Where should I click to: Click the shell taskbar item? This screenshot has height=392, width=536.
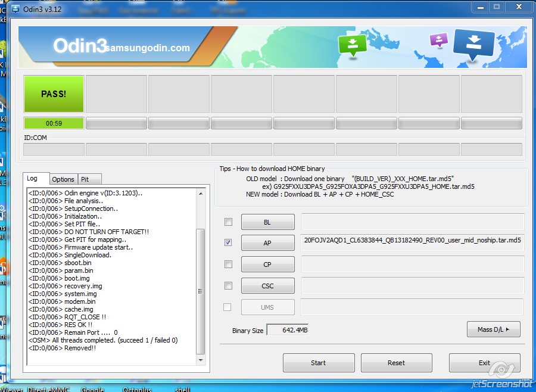click(x=182, y=389)
